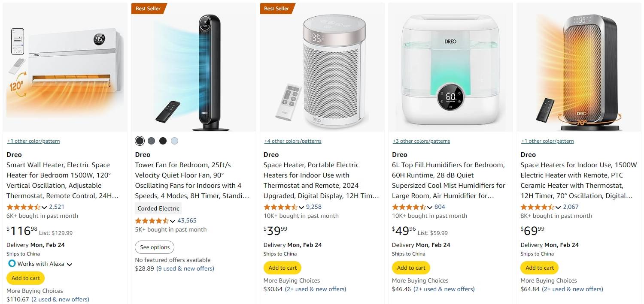Expand the Works with Alexa dropdown arrow
The height and width of the screenshot is (304, 644).
coord(70,265)
